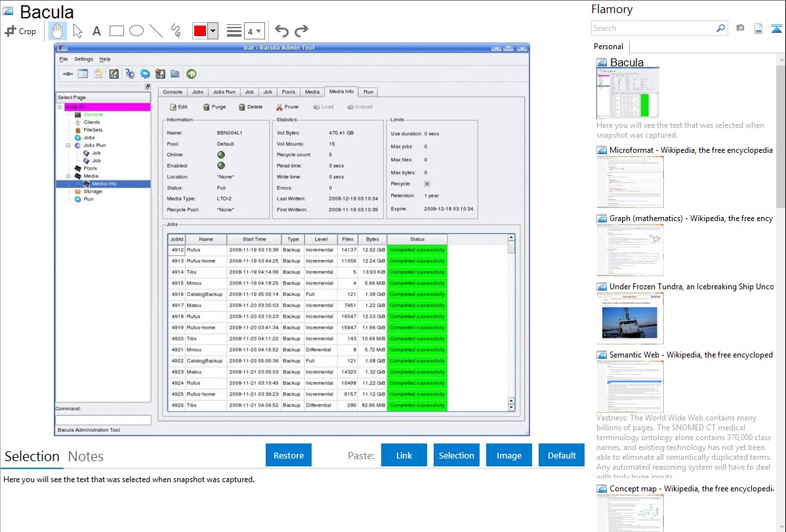786x532 pixels.
Task: Switch to the Notes tab
Action: point(86,457)
